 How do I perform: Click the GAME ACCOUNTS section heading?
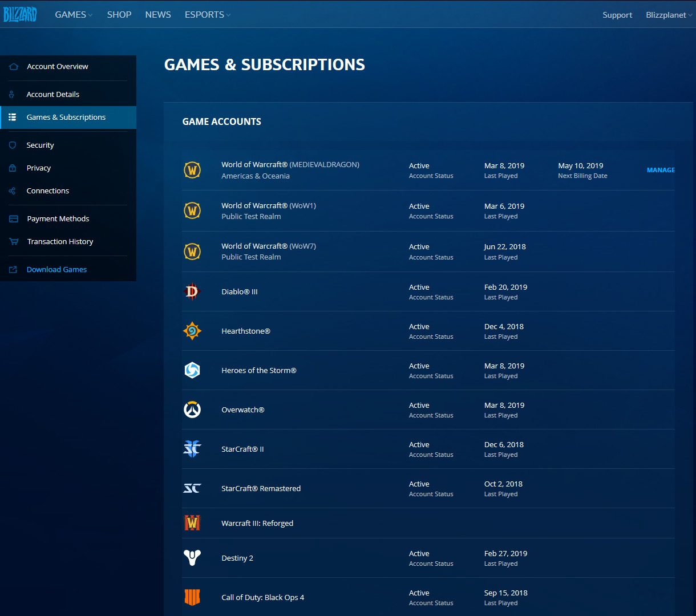tap(222, 121)
